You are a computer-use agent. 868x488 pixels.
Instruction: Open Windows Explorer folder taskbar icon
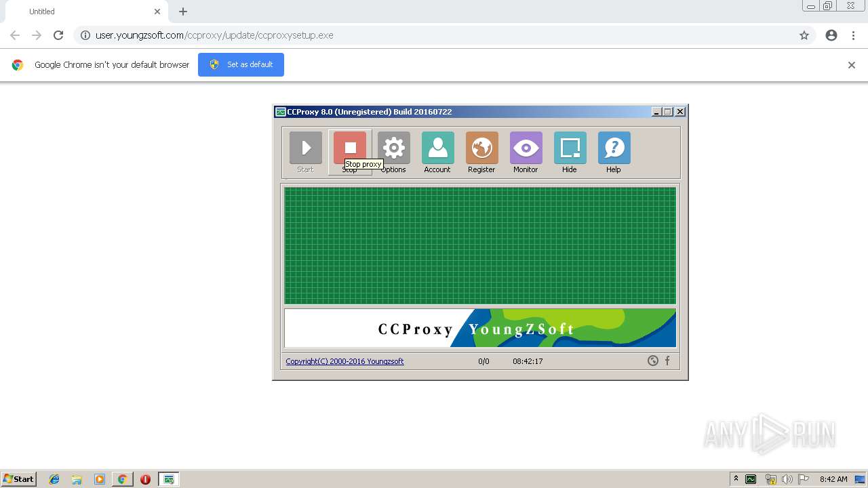[x=77, y=479]
